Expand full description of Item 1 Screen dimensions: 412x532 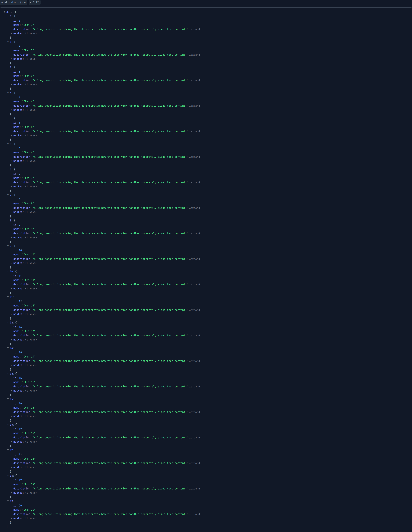coord(194,29)
